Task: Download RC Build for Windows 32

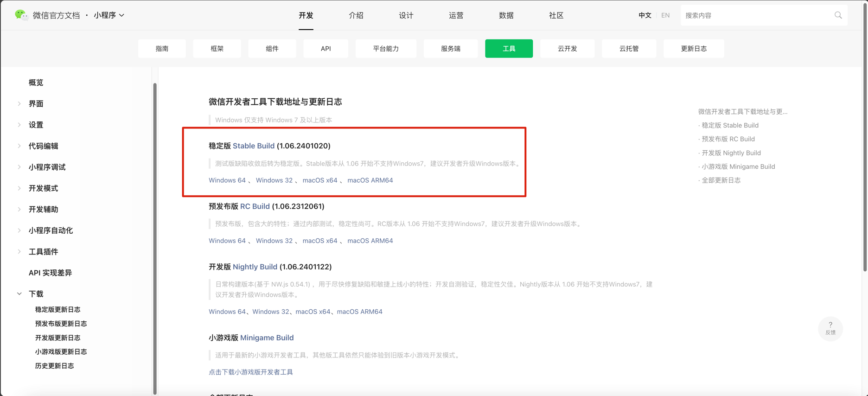Action: (x=274, y=241)
